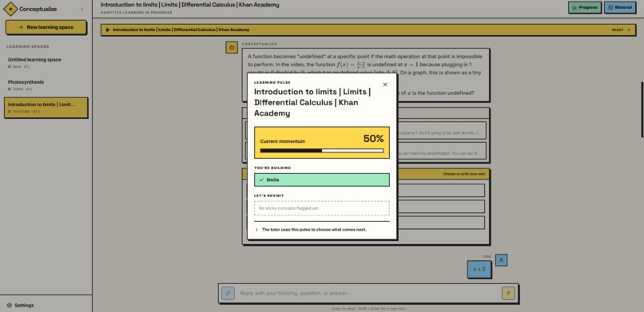Click the attachment paperclip icon
644x312 pixels.
[228, 293]
